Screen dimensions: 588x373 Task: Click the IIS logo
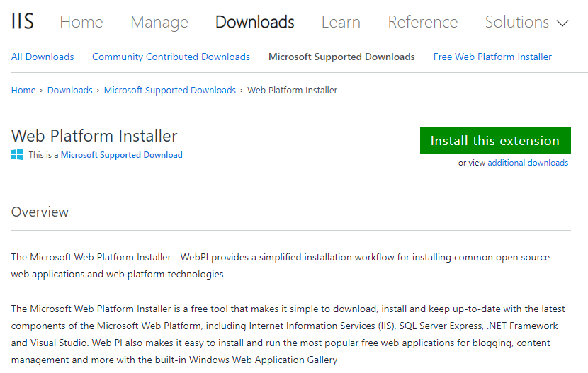tap(23, 21)
